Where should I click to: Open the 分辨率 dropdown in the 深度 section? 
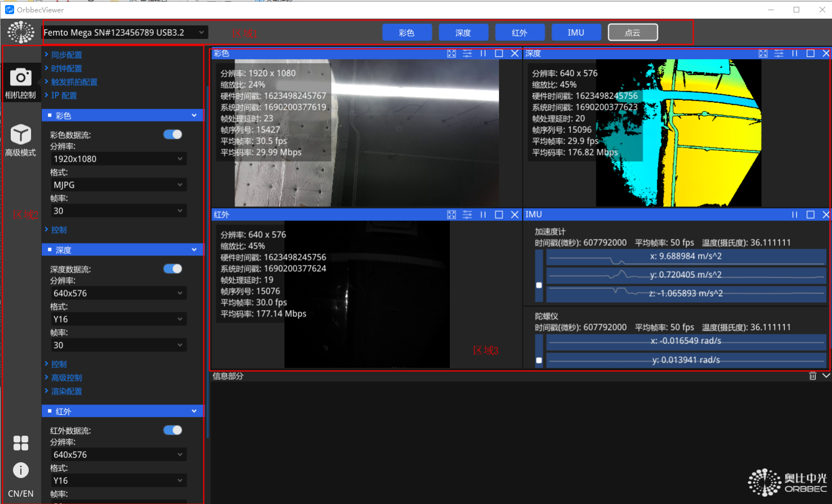(119, 294)
